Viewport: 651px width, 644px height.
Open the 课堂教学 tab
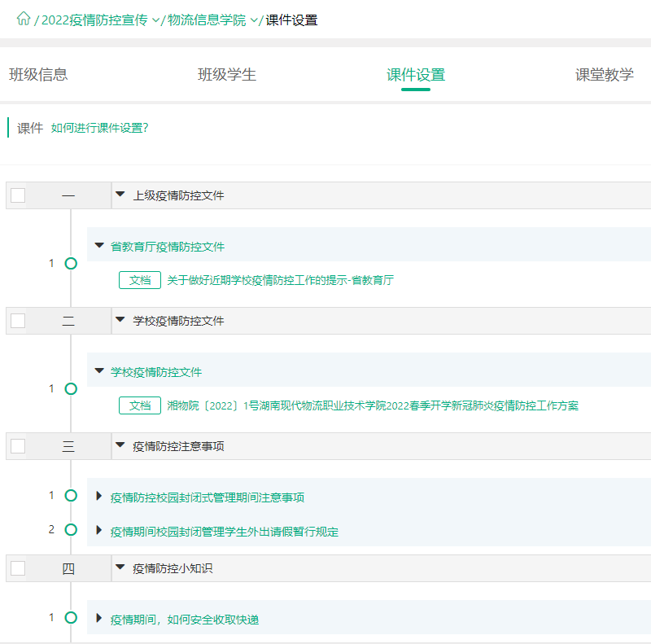pyautogui.click(x=604, y=75)
